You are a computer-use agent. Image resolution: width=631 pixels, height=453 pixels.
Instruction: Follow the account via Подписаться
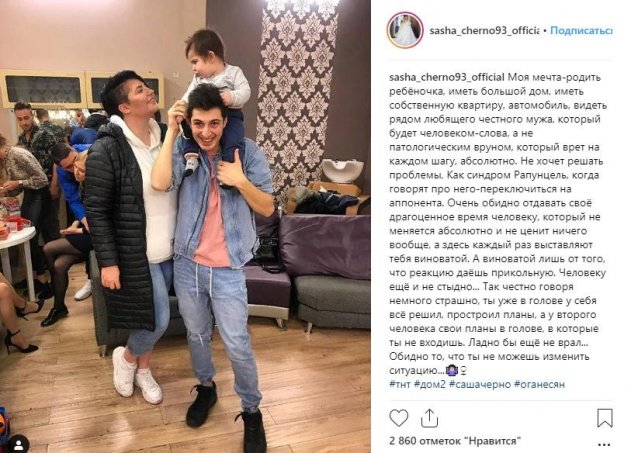click(x=581, y=31)
